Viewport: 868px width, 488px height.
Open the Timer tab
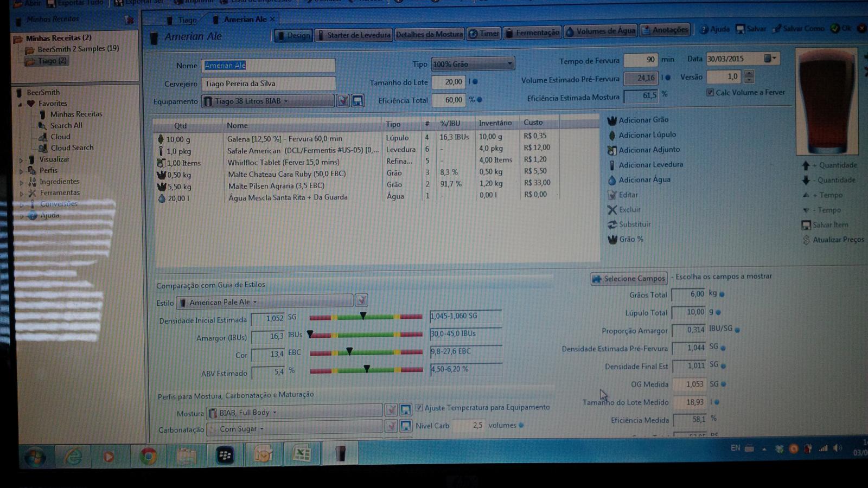click(483, 34)
